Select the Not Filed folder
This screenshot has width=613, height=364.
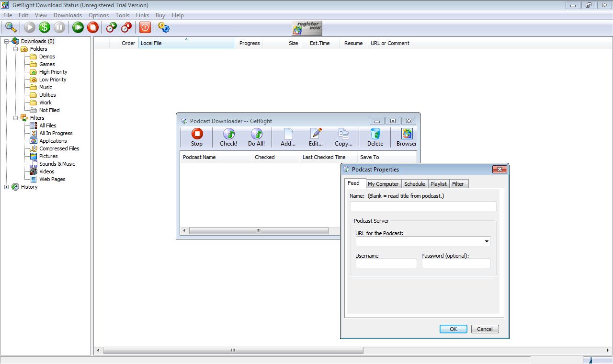click(x=49, y=110)
